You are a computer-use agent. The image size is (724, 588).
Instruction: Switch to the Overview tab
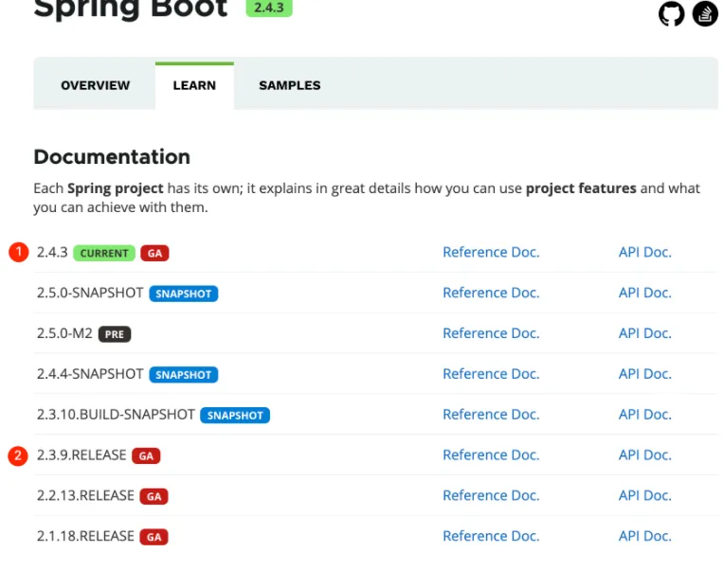point(95,85)
